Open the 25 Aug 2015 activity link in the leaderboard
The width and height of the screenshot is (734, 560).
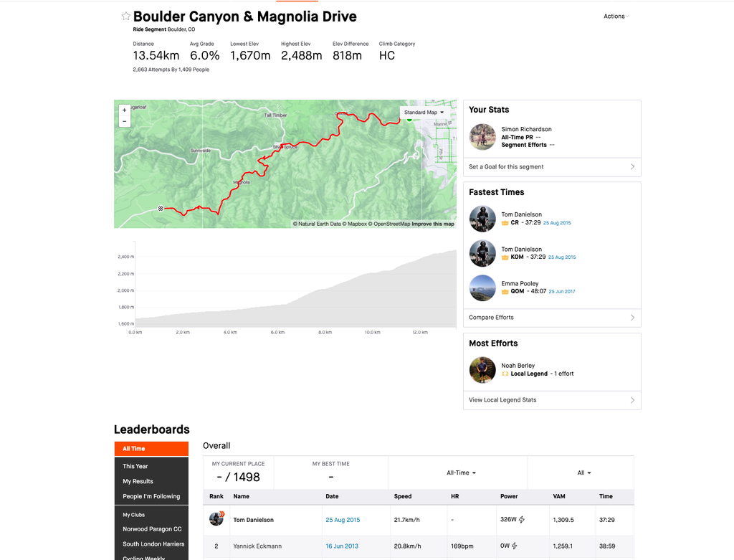(343, 519)
